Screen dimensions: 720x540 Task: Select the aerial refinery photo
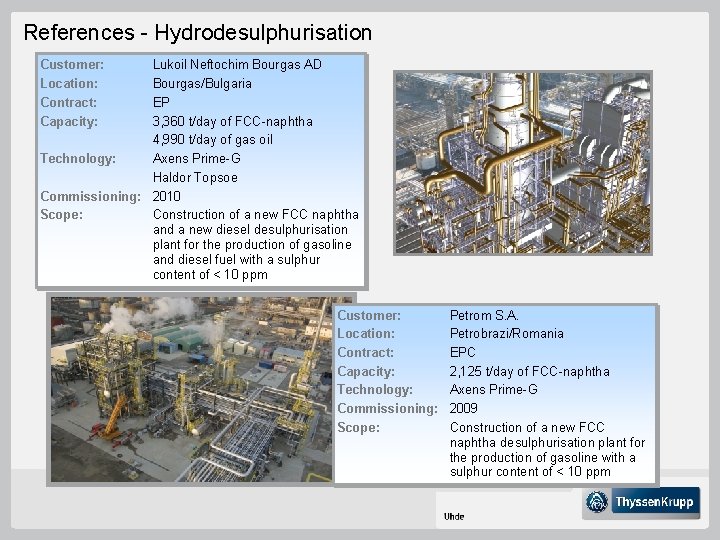(191, 389)
